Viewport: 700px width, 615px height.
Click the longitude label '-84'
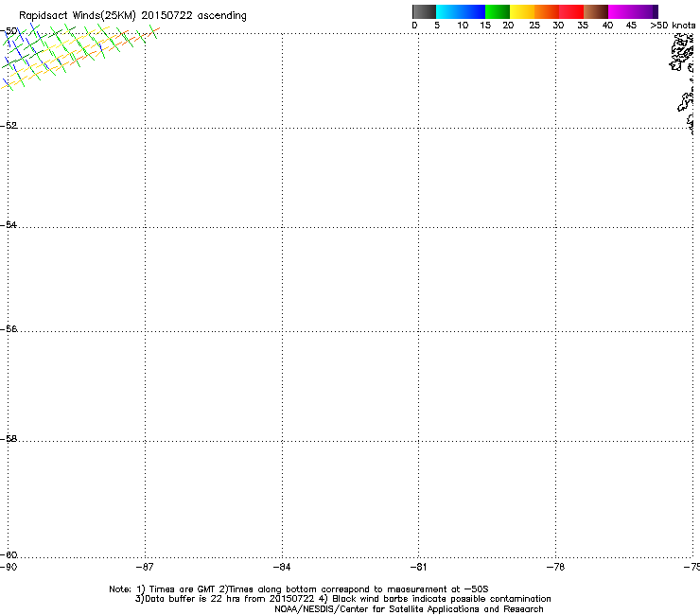(x=282, y=567)
